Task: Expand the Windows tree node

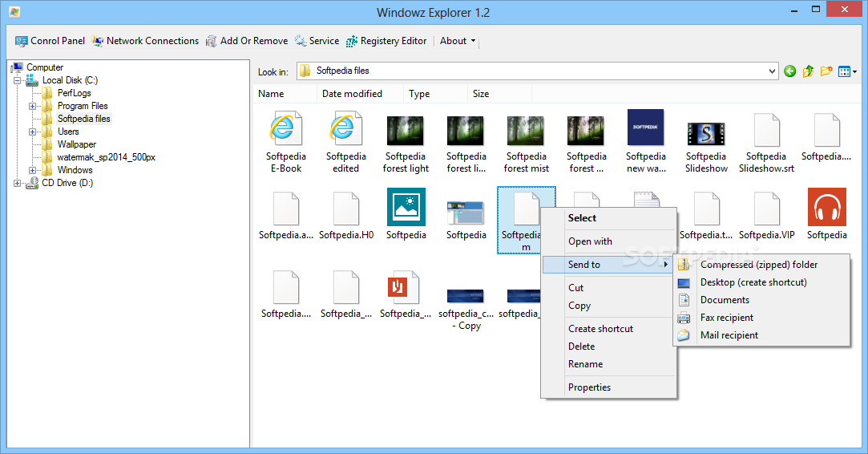Action: (33, 170)
